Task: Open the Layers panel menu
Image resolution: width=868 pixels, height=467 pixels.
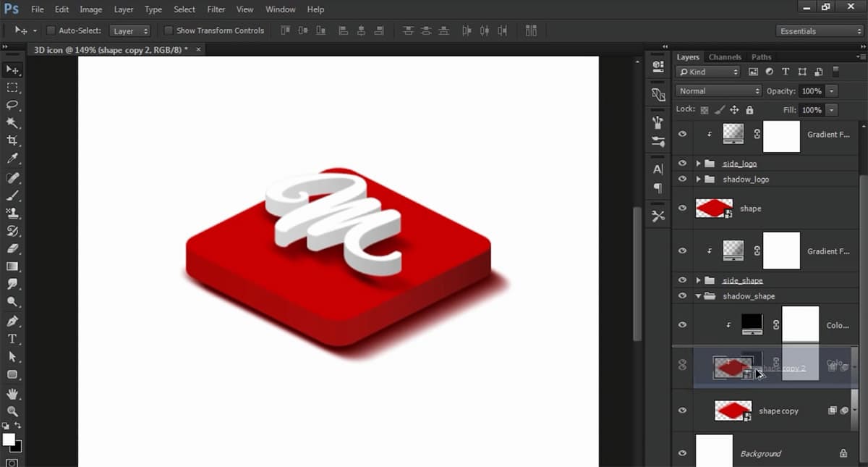Action: tap(862, 56)
